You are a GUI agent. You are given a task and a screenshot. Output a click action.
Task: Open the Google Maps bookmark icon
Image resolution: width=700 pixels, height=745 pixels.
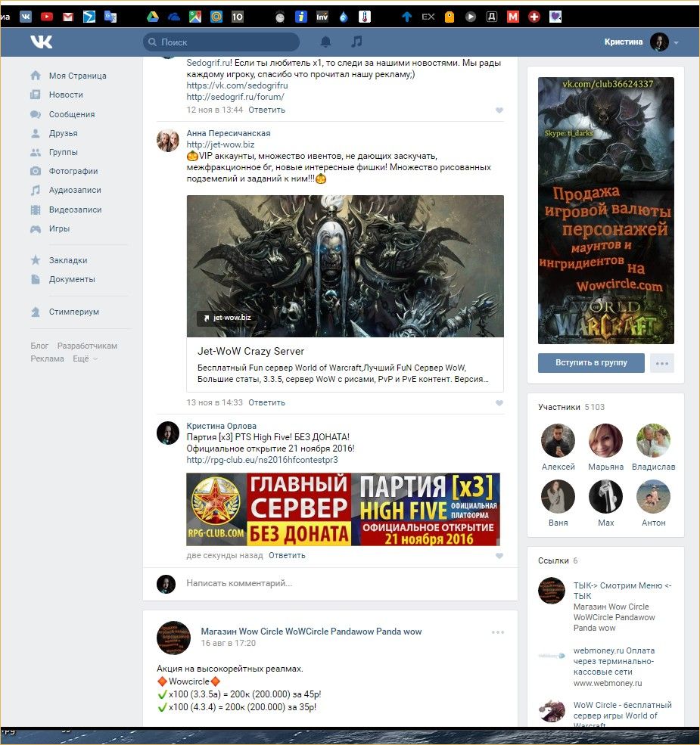pos(195,17)
